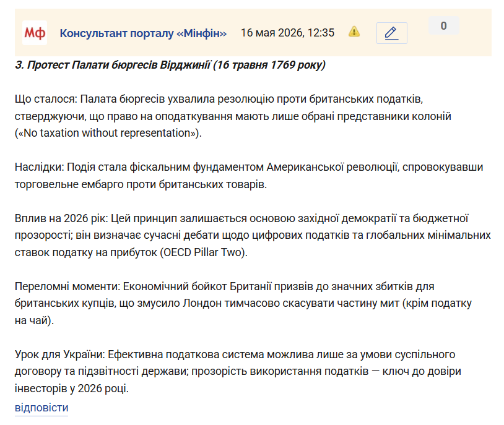Click the paragraph starting with Переломні моменти
Viewport: 504px width, 425px height.
[243, 303]
